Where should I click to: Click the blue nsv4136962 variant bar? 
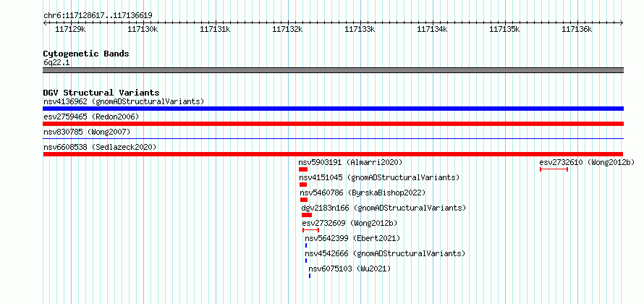tap(333, 109)
